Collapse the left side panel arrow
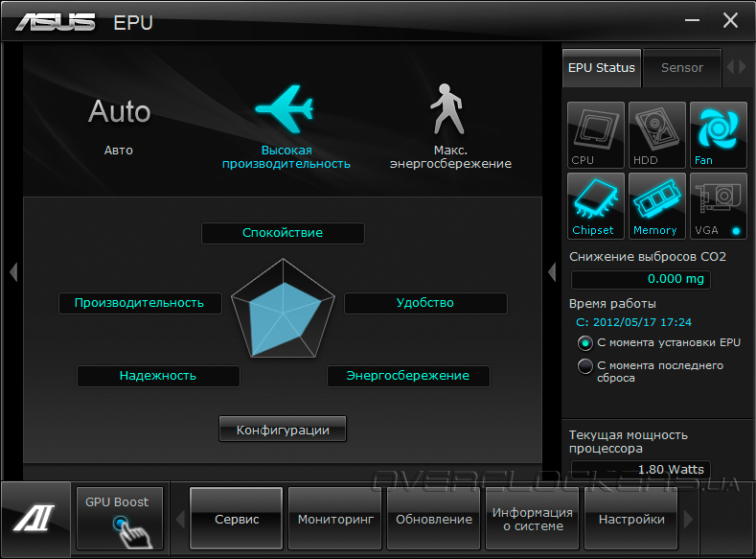The width and height of the screenshot is (756, 559). 13,272
